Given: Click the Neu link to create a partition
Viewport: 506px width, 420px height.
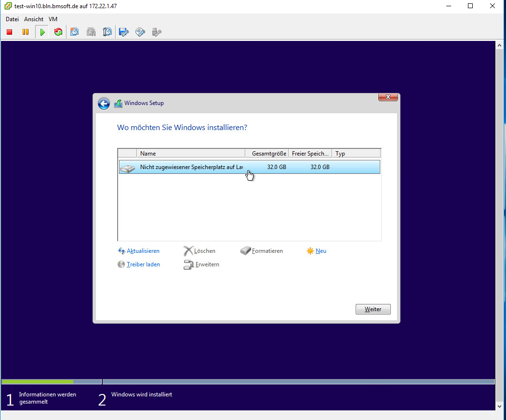Looking at the screenshot, I should pos(321,250).
